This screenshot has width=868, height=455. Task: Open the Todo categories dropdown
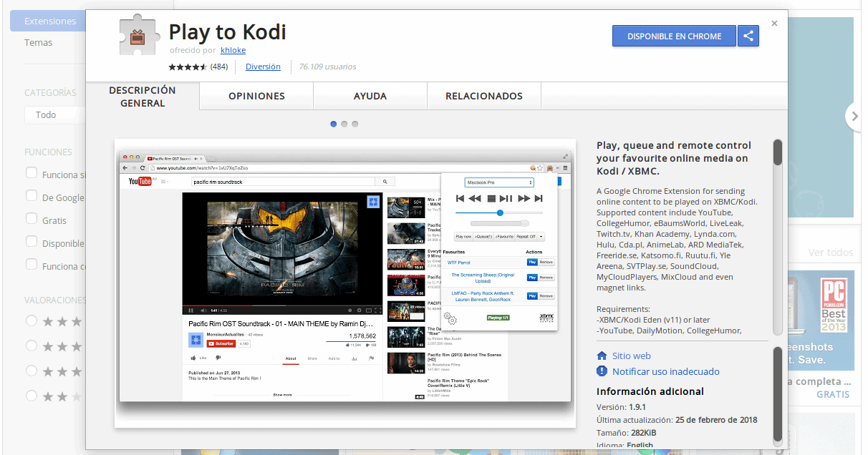pyautogui.click(x=54, y=114)
